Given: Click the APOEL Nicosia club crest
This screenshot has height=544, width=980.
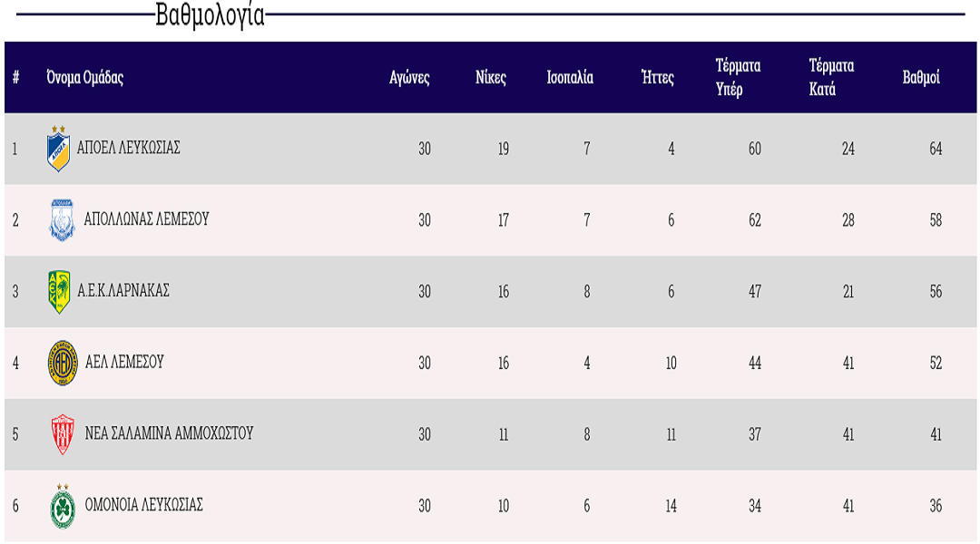Looking at the screenshot, I should (58, 148).
